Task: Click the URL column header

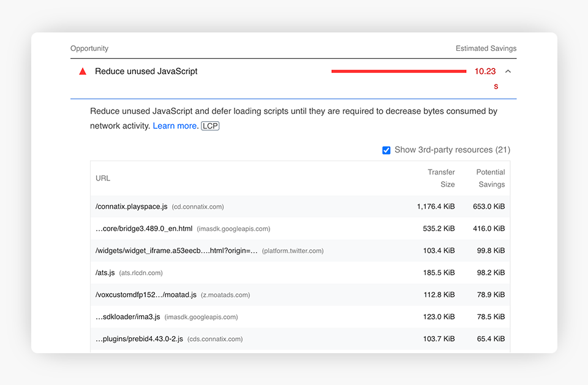Action: 103,178
